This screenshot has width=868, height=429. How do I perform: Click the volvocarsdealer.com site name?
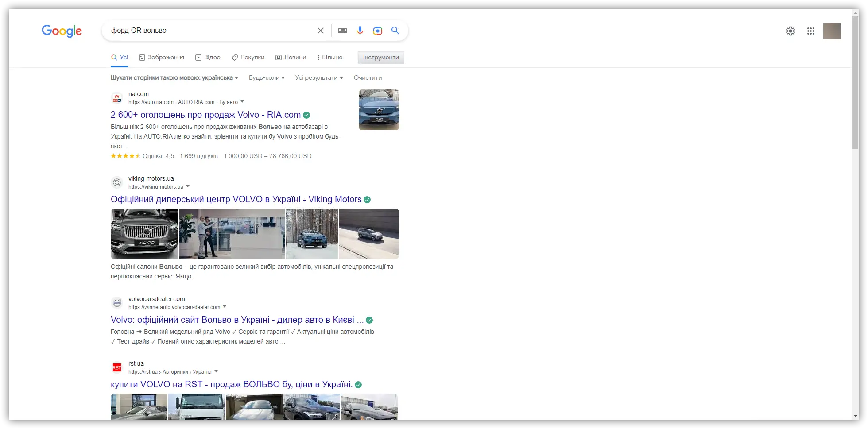pos(157,299)
